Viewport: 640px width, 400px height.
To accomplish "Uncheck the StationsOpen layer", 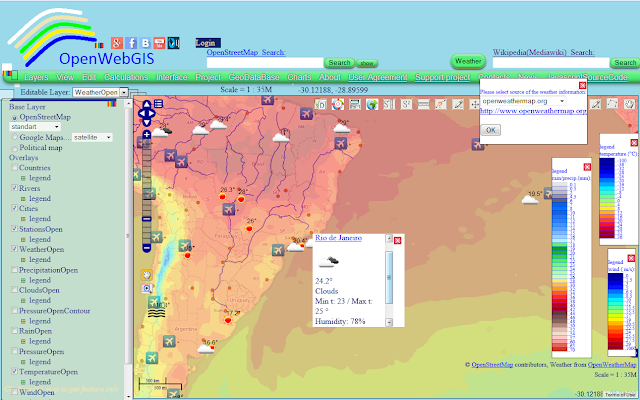I will (x=14, y=229).
